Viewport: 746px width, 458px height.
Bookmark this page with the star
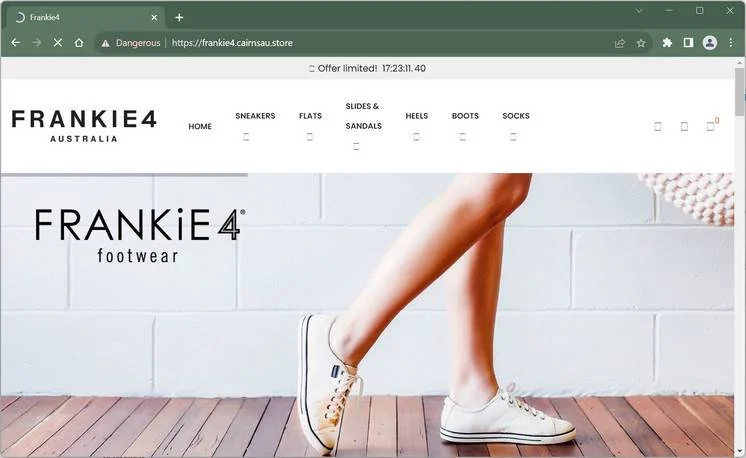[x=641, y=43]
